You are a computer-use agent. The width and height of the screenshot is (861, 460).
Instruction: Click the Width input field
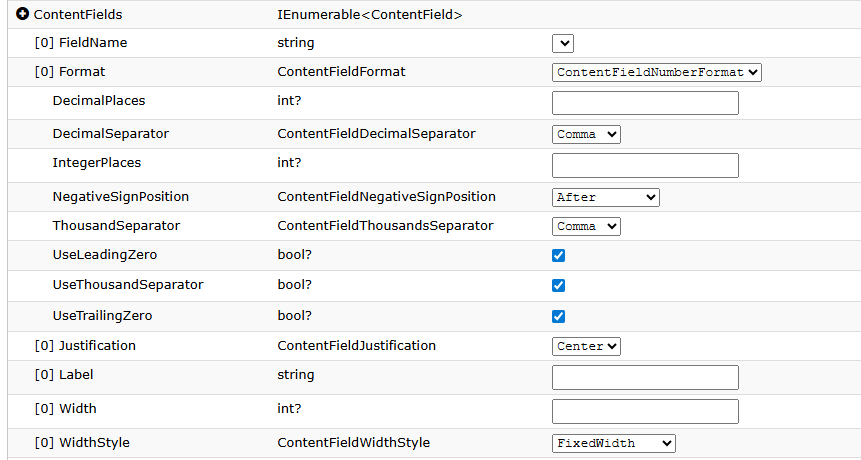coord(645,411)
